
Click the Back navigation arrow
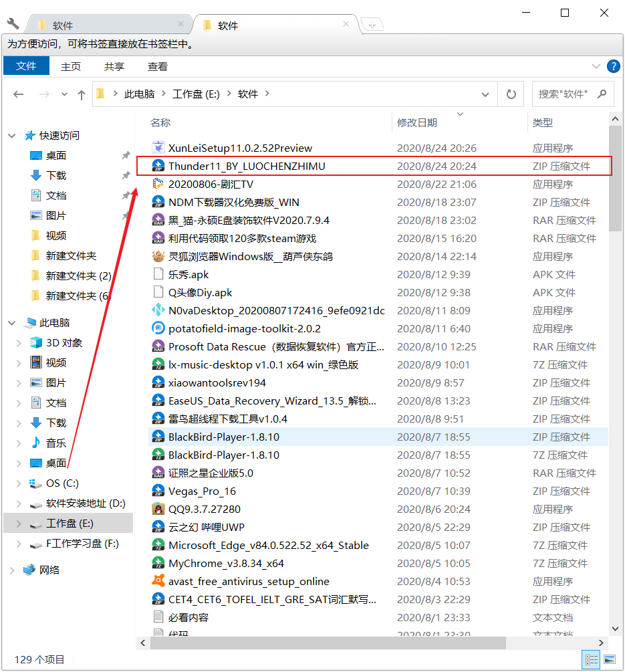(19, 94)
